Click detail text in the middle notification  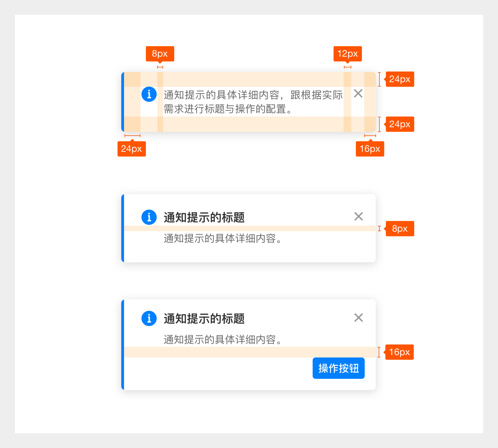pos(222,238)
